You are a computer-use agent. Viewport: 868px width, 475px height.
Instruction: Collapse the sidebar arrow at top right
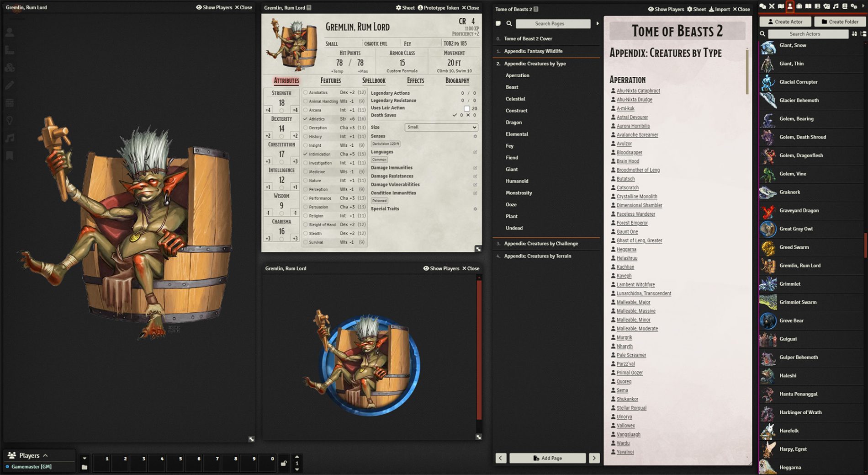tap(863, 6)
